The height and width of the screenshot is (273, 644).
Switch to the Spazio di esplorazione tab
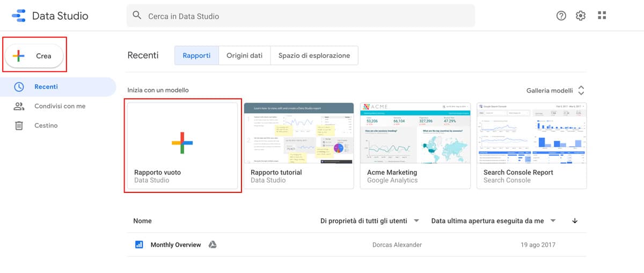pos(314,55)
